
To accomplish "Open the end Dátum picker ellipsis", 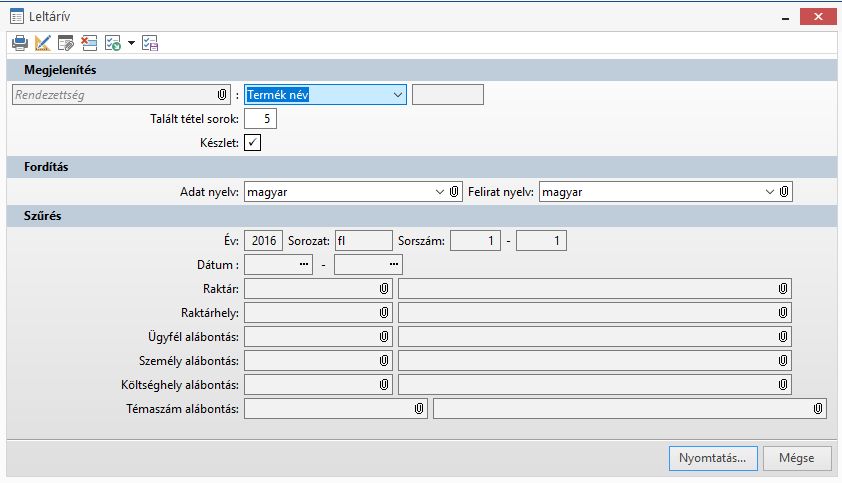I will pos(394,264).
